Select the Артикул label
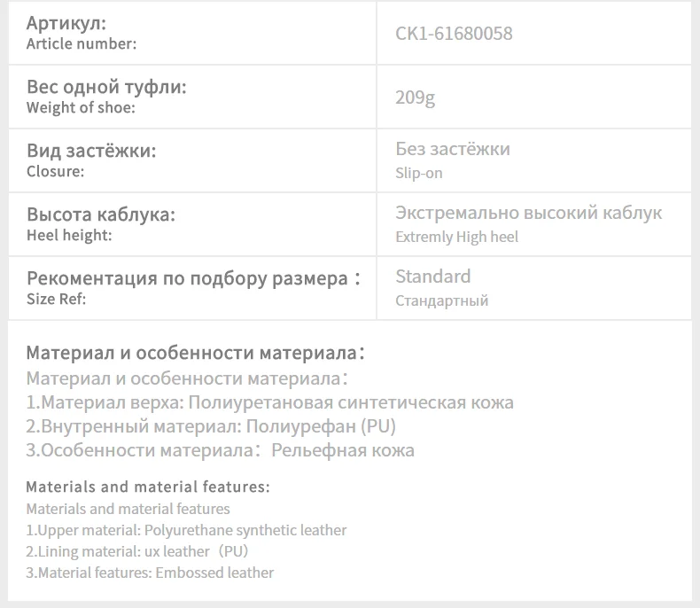The height and width of the screenshot is (608, 700). click(x=66, y=23)
